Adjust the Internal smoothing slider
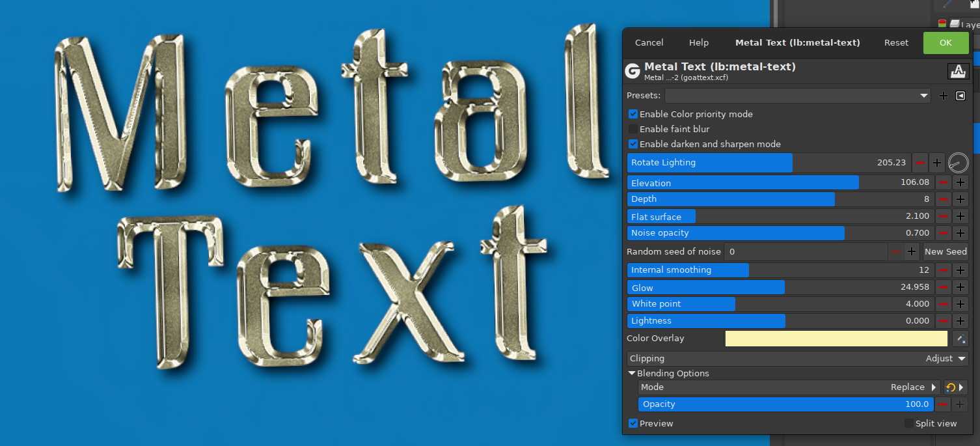The image size is (980, 446). tap(781, 270)
